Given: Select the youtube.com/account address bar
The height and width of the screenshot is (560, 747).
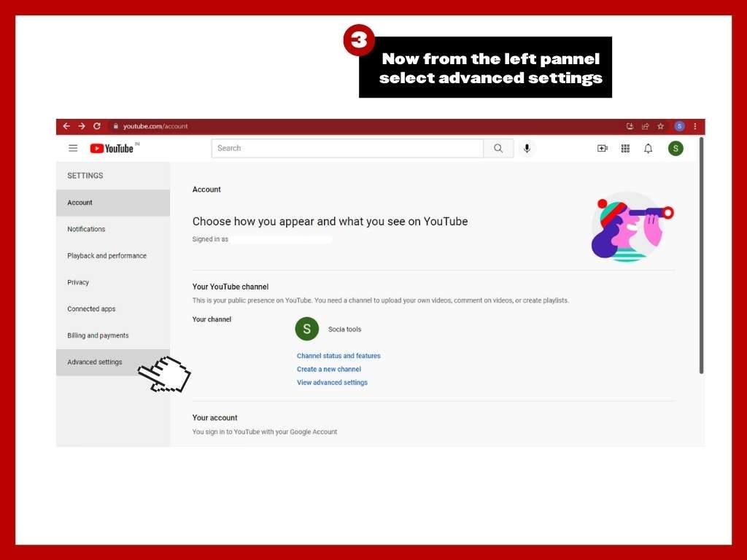Looking at the screenshot, I should pyautogui.click(x=155, y=126).
